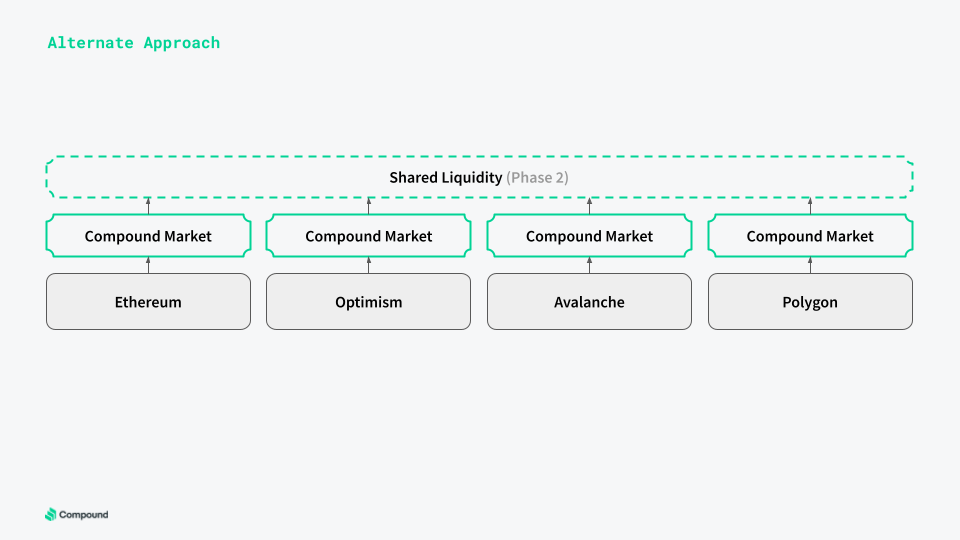Click arrow from Optimism to Compound Market
Screen dimensions: 960x540
click(369, 265)
